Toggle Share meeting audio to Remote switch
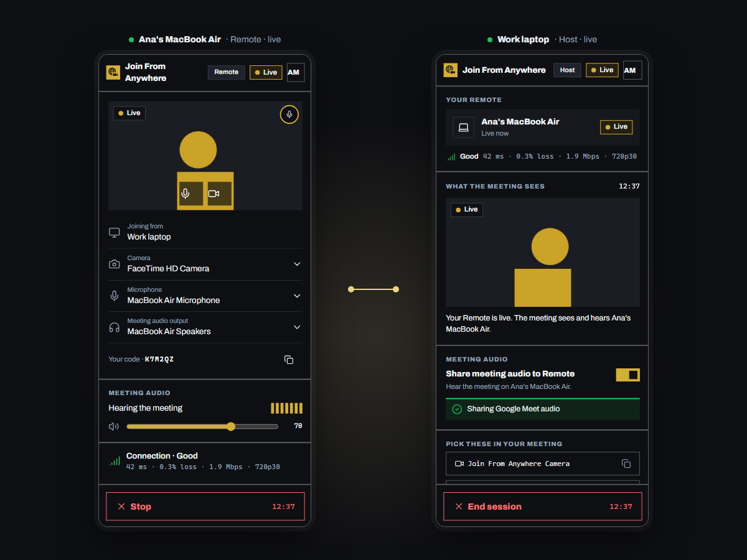This screenshot has height=560, width=747. (627, 375)
